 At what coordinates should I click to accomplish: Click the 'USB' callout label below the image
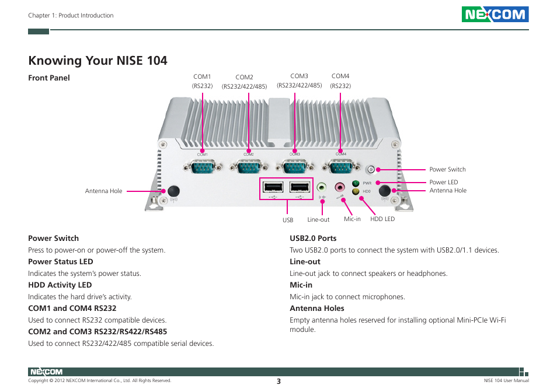[x=288, y=220]
